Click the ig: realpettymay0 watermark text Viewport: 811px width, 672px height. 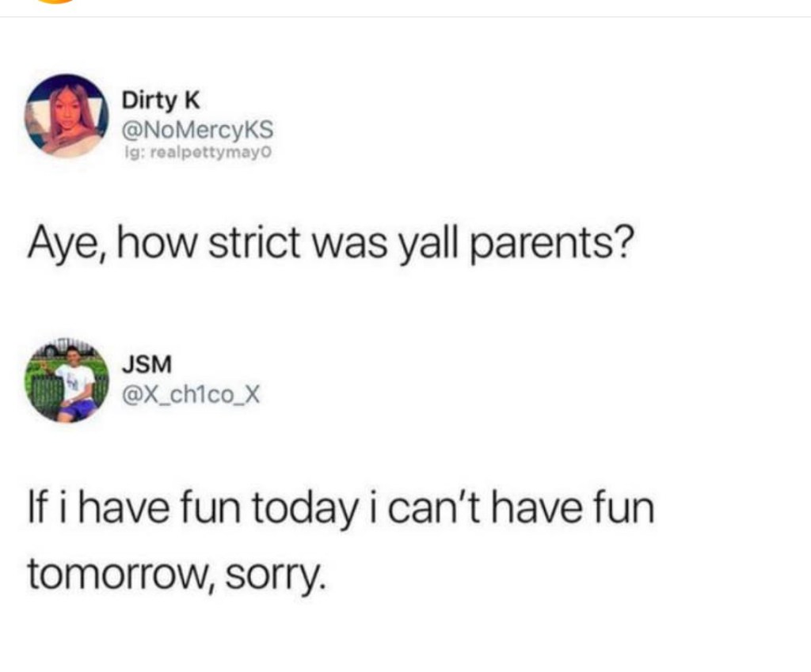point(196,153)
